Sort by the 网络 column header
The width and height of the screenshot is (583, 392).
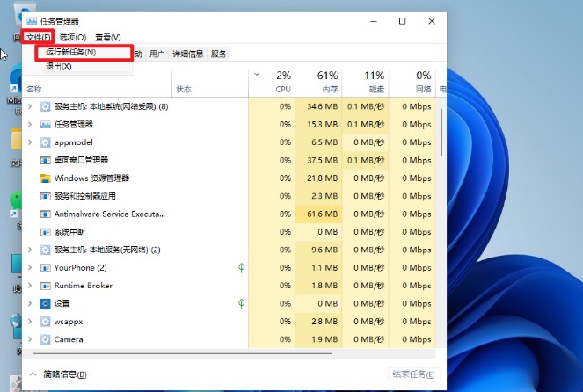pyautogui.click(x=412, y=83)
